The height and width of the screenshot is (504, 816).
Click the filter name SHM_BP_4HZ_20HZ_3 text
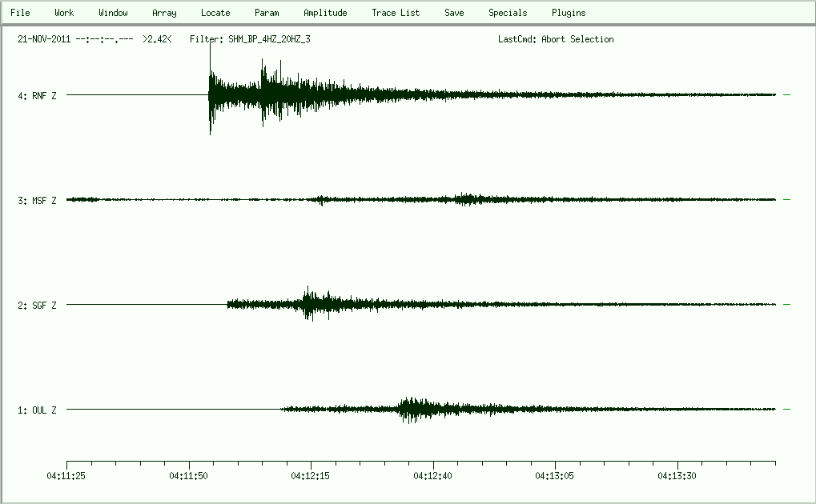click(x=269, y=39)
